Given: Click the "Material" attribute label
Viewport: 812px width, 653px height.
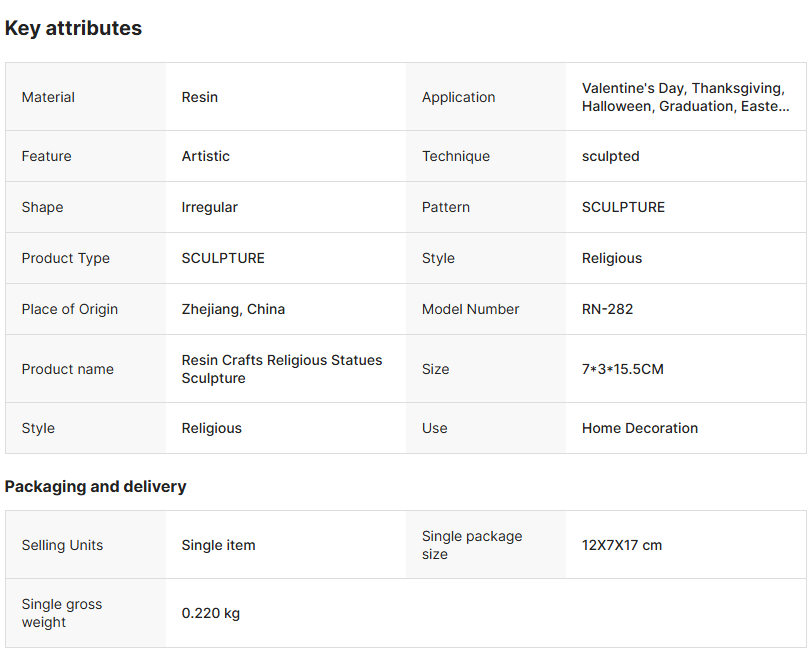Looking at the screenshot, I should 48,97.
